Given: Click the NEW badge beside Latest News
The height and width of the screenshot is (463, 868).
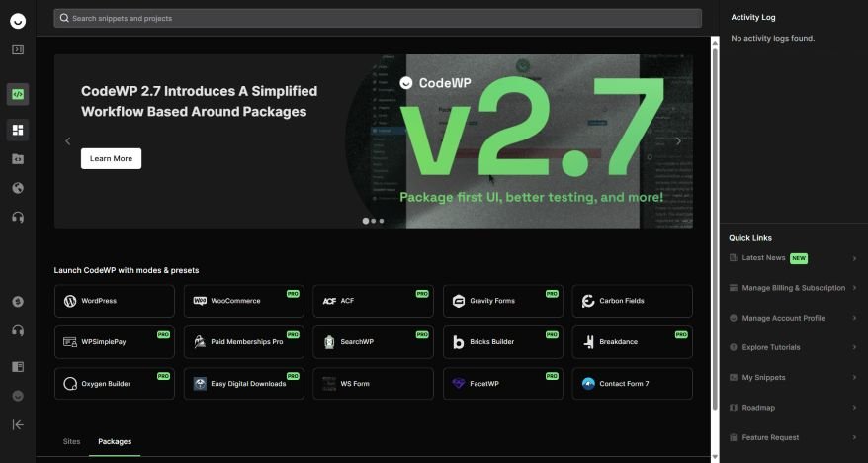Looking at the screenshot, I should 798,258.
